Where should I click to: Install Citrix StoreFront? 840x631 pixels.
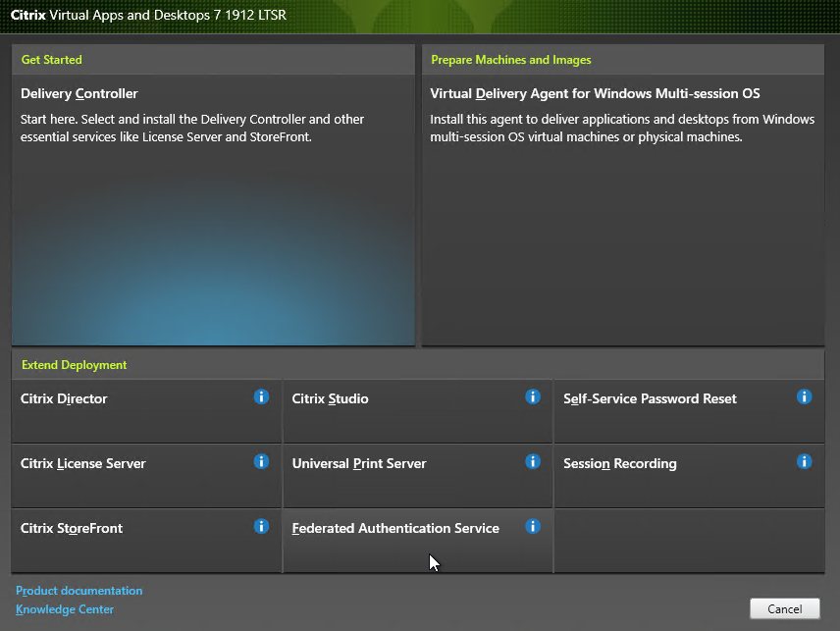pyautogui.click(x=72, y=529)
